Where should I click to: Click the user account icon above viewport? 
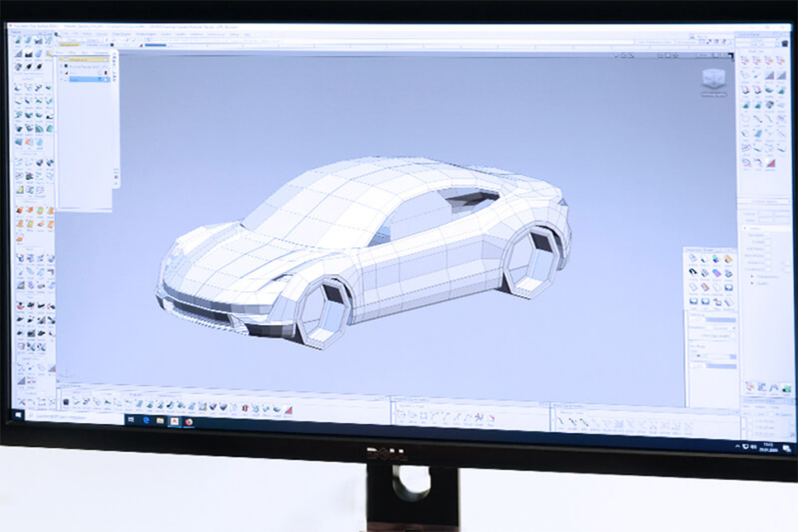[x=692, y=36]
